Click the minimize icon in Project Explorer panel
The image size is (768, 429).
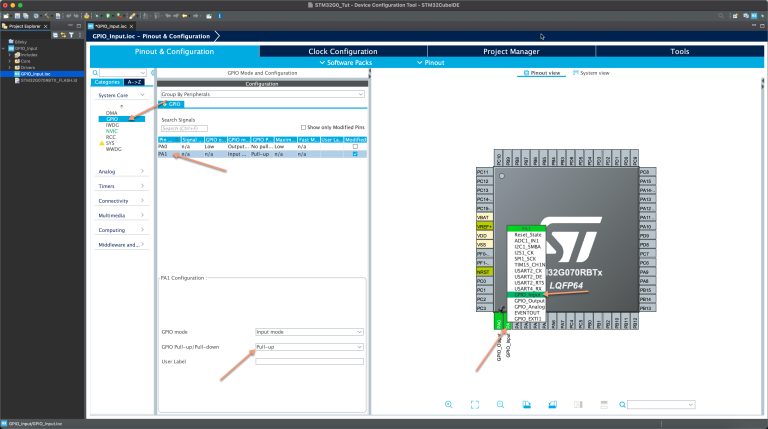(72, 25)
